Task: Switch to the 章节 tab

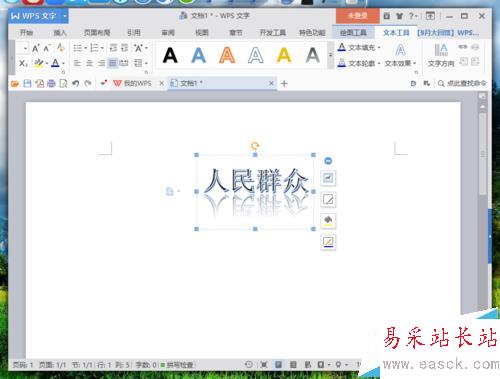Action: pos(236,33)
